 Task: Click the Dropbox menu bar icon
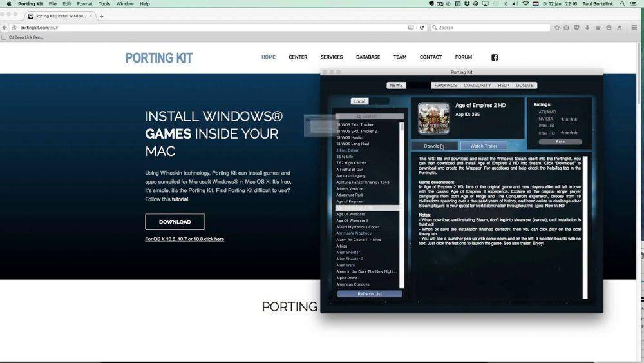point(467,4)
